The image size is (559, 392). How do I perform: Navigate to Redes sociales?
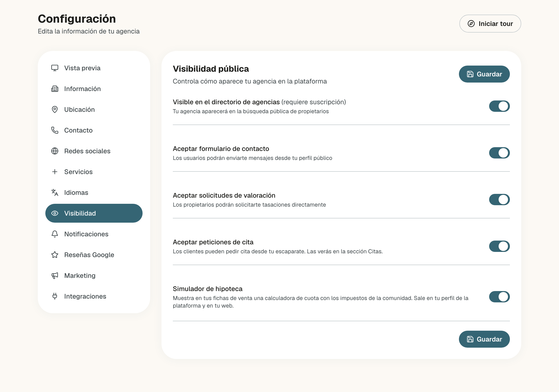pyautogui.click(x=94, y=151)
